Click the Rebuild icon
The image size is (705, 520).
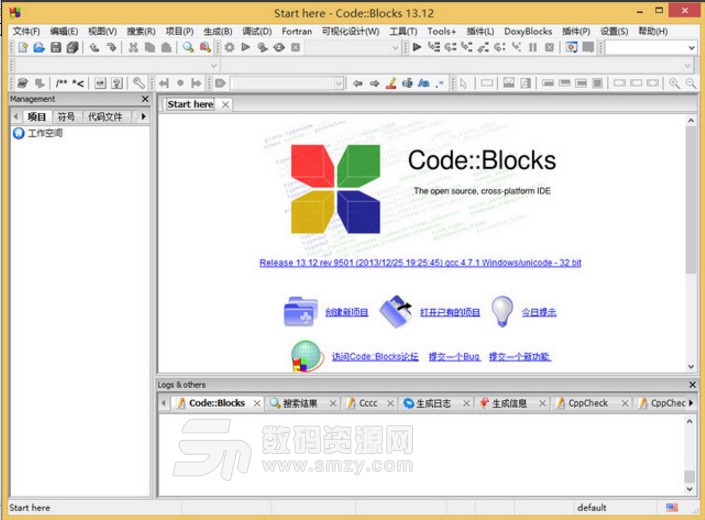279,47
